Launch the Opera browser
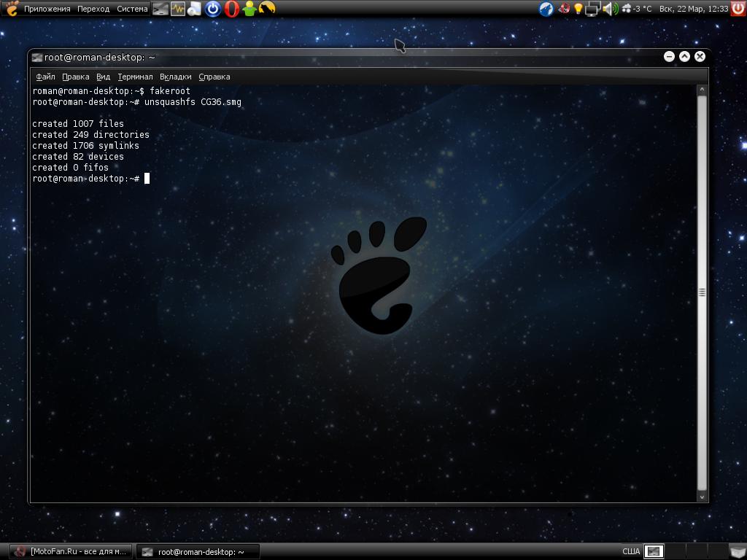The height and width of the screenshot is (560, 747). pyautogui.click(x=231, y=9)
